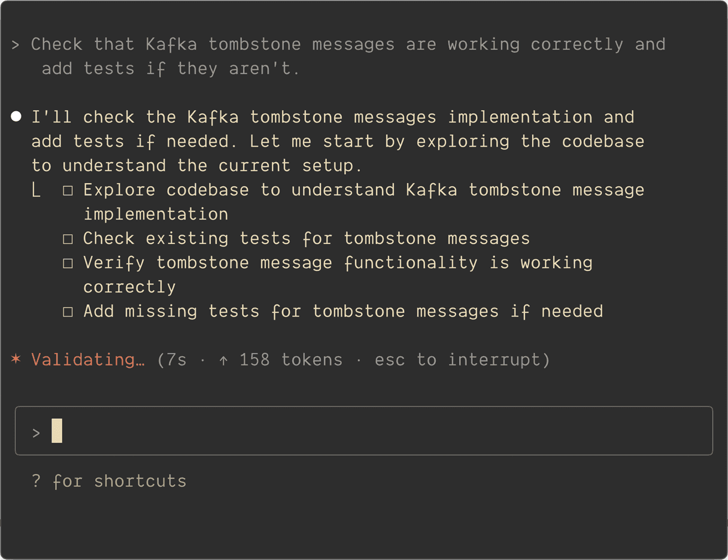Tick the 'Explore codebase' todo checkbox
728x560 pixels.
point(68,191)
